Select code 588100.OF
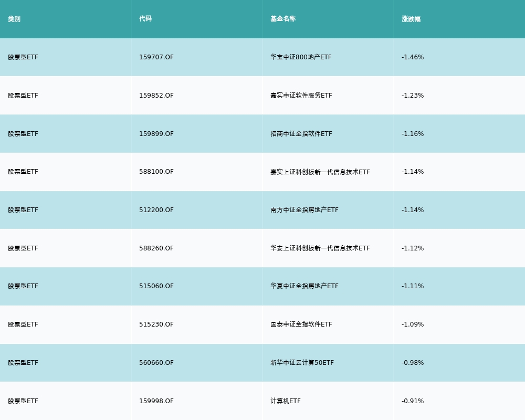Screen dimensions: 525x420 pos(156,172)
